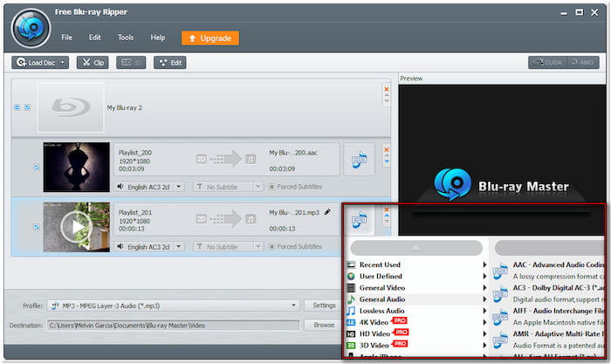This screenshot has width=611, height=364.
Task: Expand the Lossless Audio submenu arrow
Action: pyautogui.click(x=484, y=311)
